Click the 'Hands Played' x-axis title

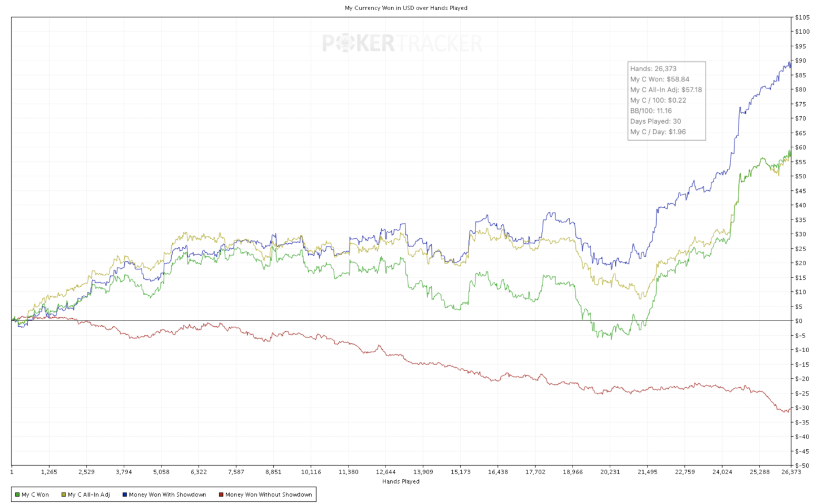pos(401,481)
